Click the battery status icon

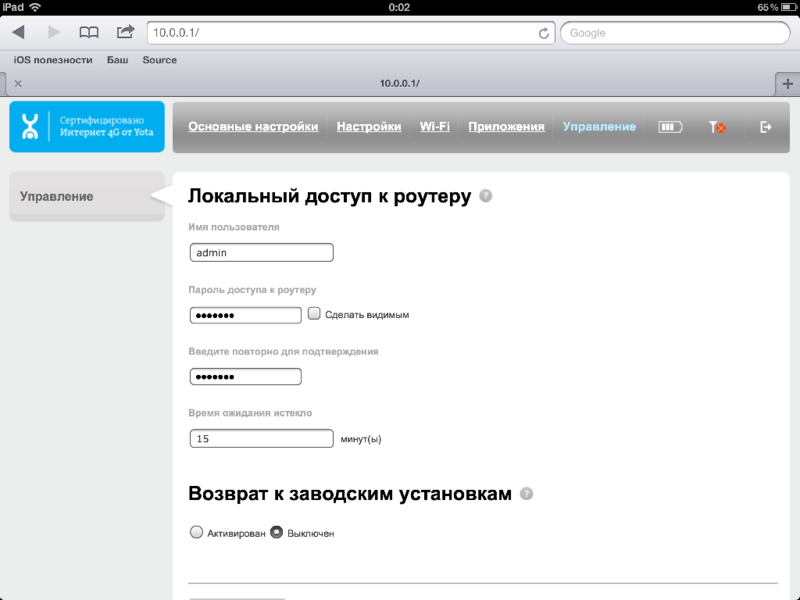(670, 127)
